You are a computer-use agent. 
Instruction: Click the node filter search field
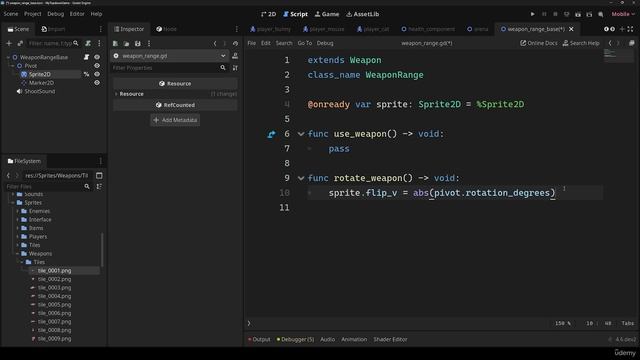click(x=53, y=43)
